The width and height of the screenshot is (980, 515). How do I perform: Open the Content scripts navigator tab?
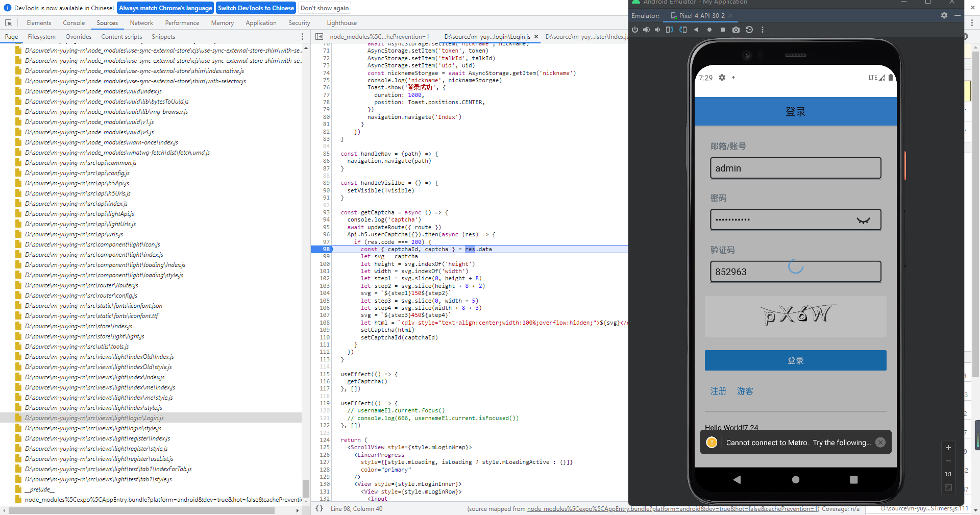pos(121,37)
